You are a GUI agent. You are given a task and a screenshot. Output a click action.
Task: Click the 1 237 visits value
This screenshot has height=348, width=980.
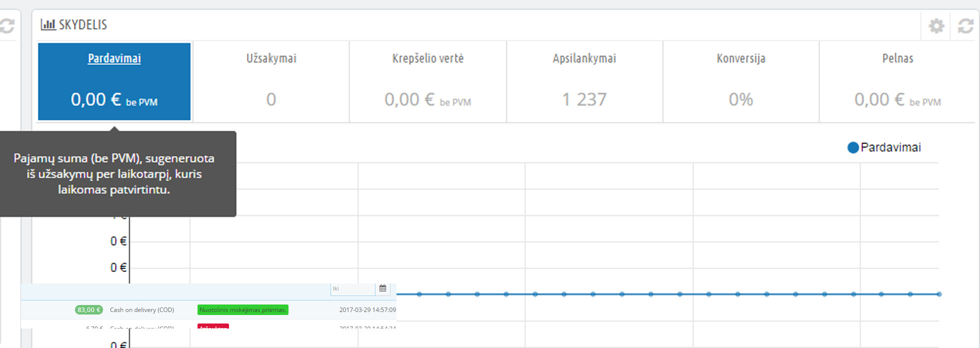click(584, 99)
